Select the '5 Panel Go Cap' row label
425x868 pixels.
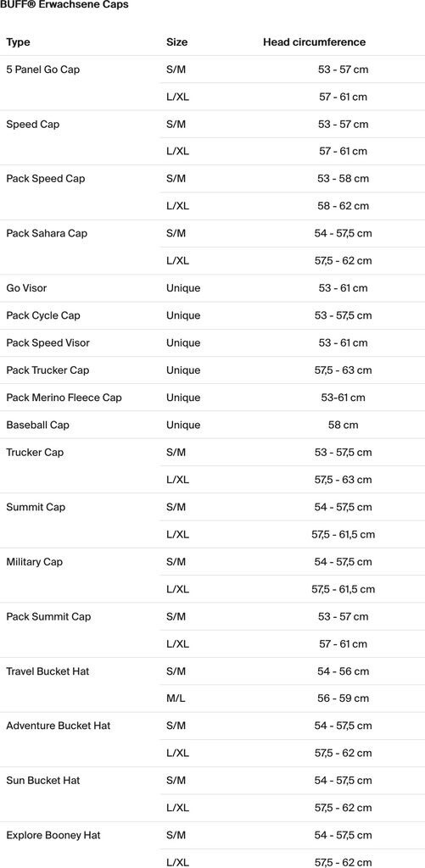click(42, 70)
